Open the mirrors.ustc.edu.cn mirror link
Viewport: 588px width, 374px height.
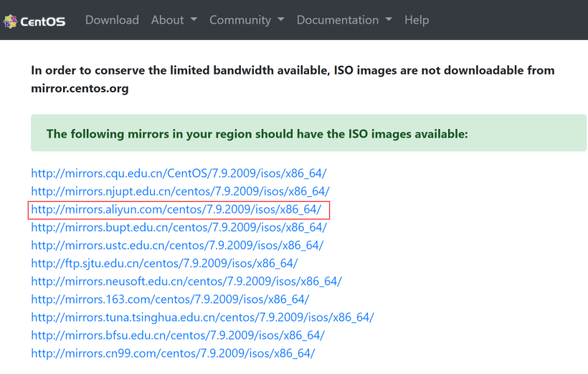click(177, 245)
